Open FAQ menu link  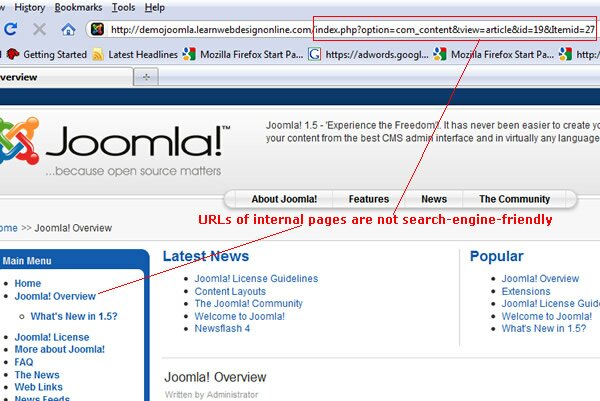pyautogui.click(x=24, y=362)
